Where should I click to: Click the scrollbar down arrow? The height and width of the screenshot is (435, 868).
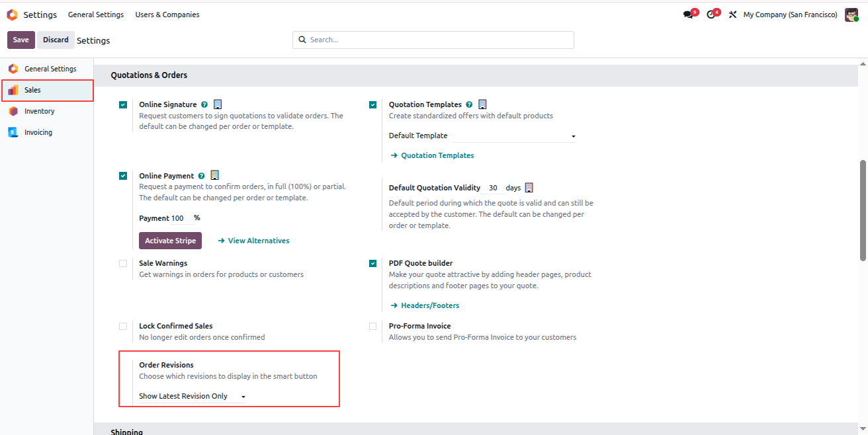point(863,430)
